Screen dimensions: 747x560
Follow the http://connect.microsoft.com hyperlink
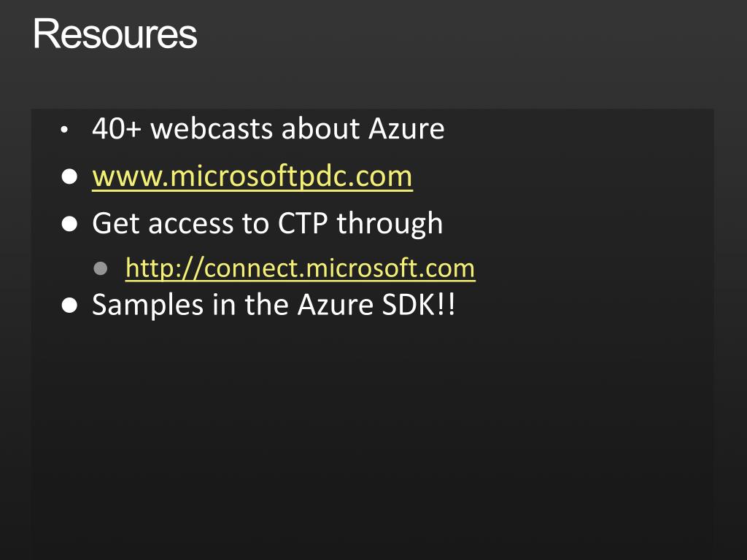click(x=300, y=268)
